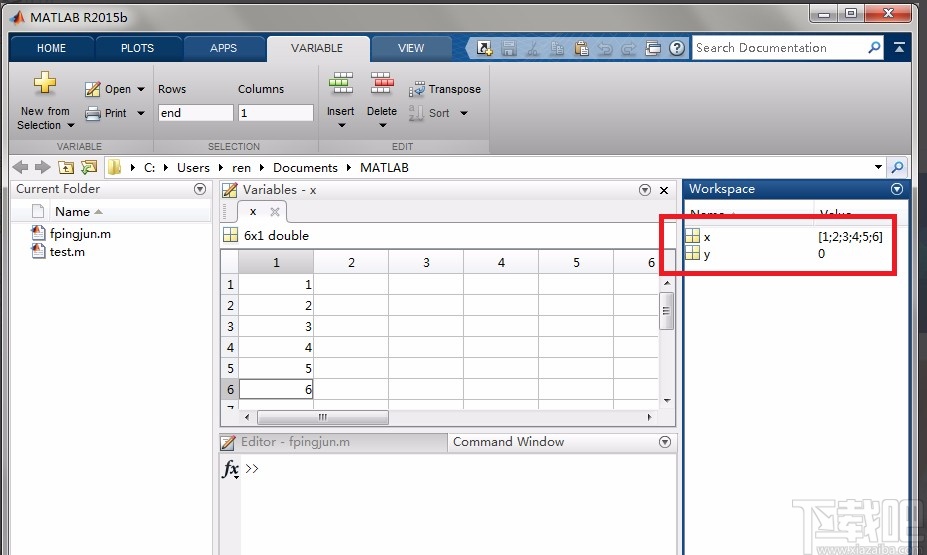Click the Columns input field
The image size is (927, 555).
276,113
